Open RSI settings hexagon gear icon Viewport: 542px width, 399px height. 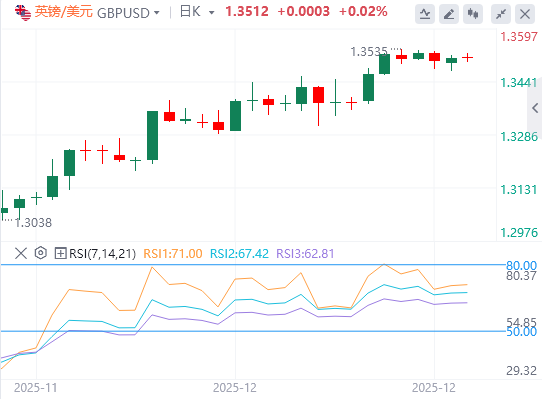(41, 253)
